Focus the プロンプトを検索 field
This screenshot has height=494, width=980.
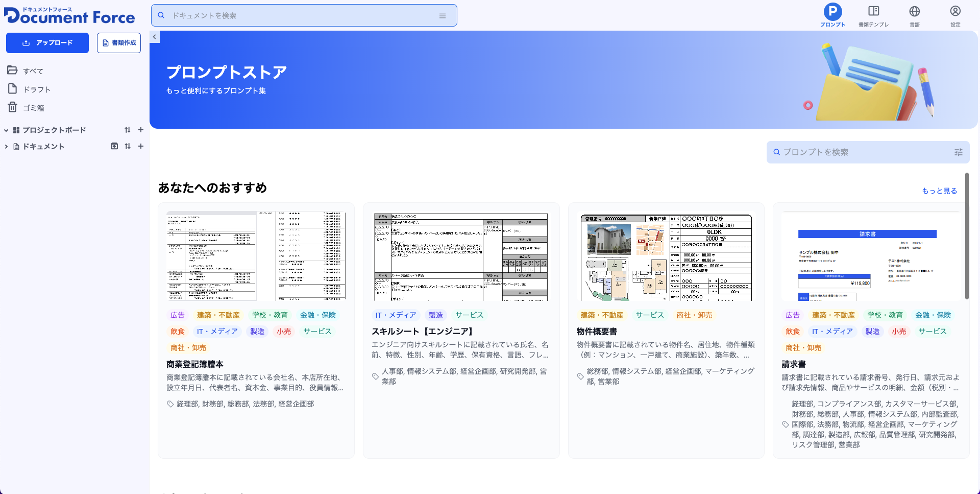point(868,152)
